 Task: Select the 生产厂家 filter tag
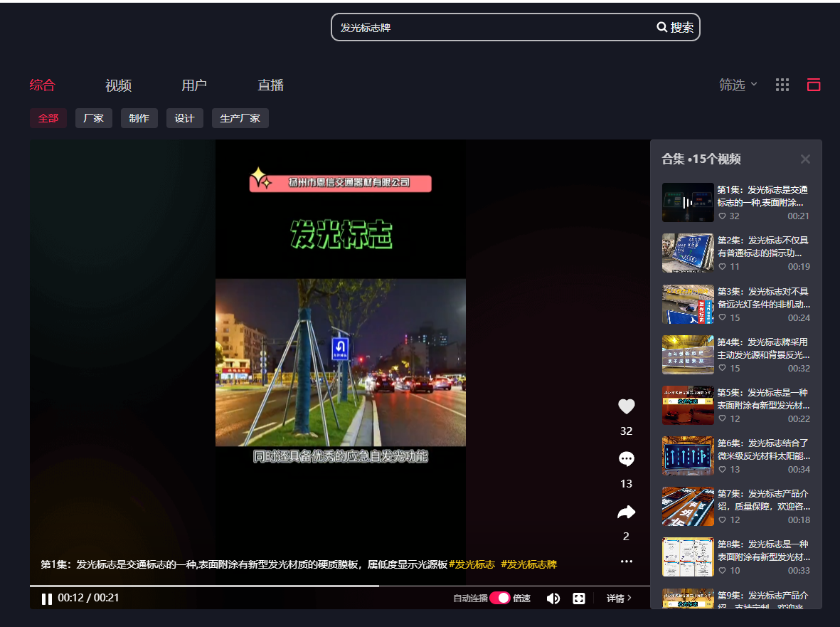(x=240, y=118)
